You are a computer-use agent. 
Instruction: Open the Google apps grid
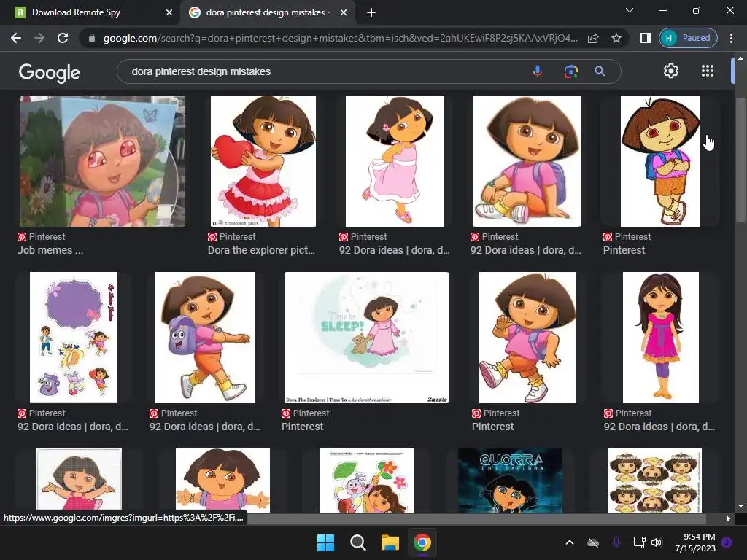[708, 71]
